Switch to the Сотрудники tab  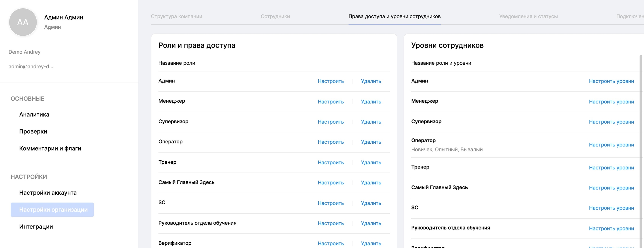275,16
